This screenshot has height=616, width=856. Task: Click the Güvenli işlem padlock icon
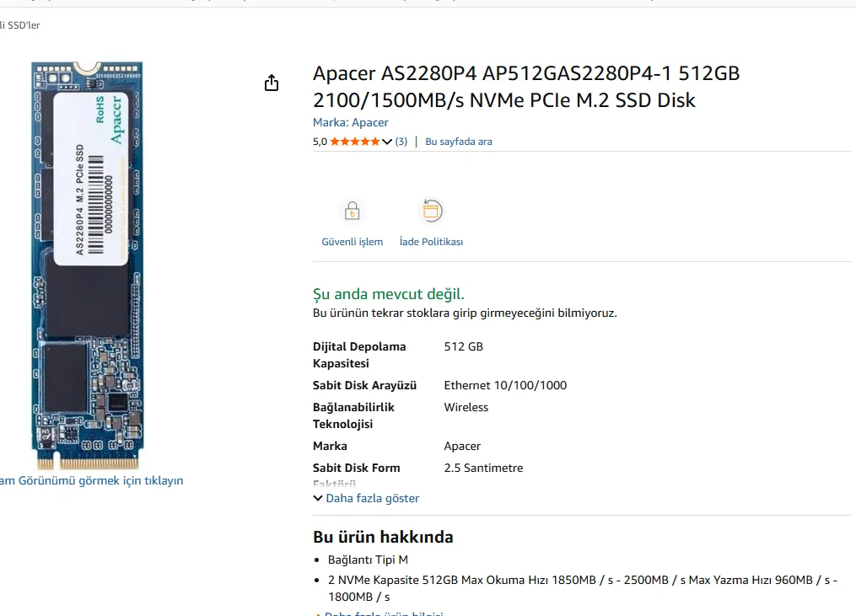[352, 211]
